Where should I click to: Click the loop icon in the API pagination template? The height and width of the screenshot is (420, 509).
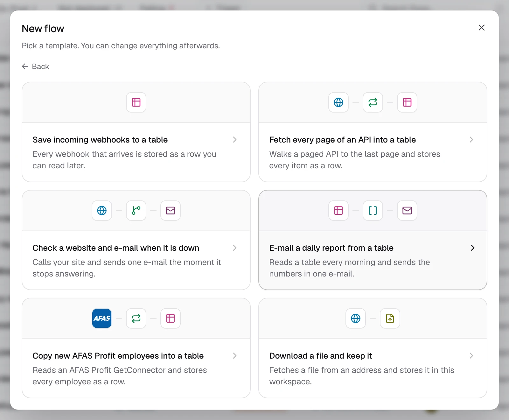[373, 102]
